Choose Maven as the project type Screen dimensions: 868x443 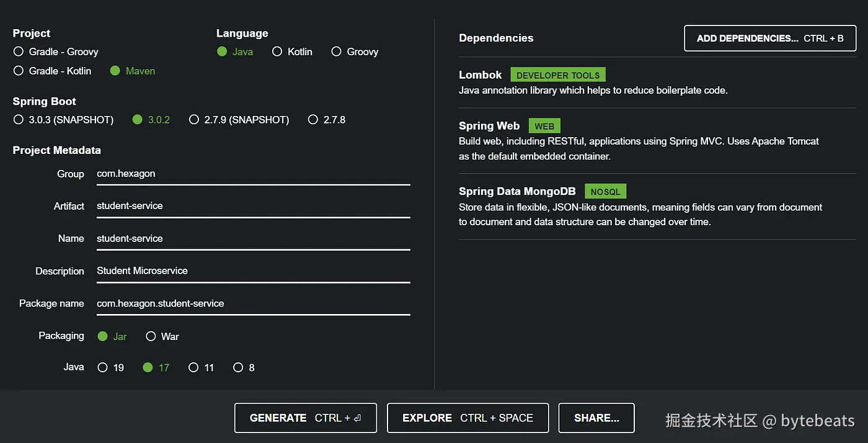(115, 71)
